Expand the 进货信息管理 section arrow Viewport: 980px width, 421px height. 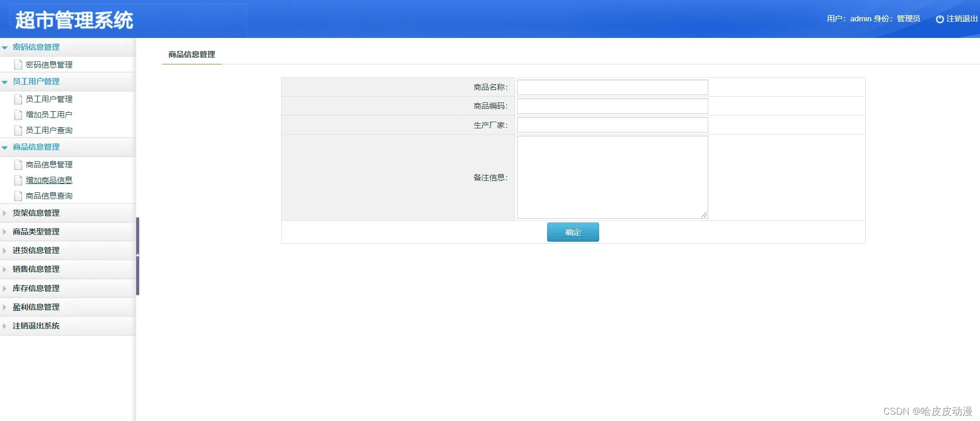click(5, 251)
